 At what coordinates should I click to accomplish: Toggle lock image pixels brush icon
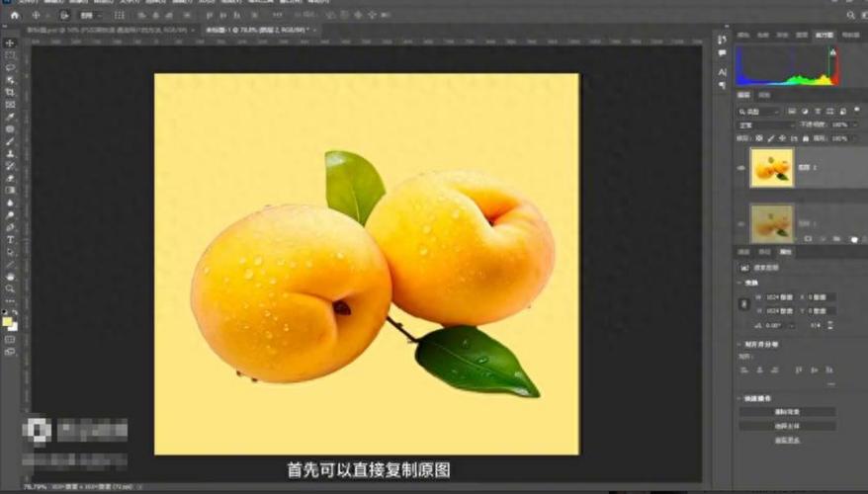point(770,138)
